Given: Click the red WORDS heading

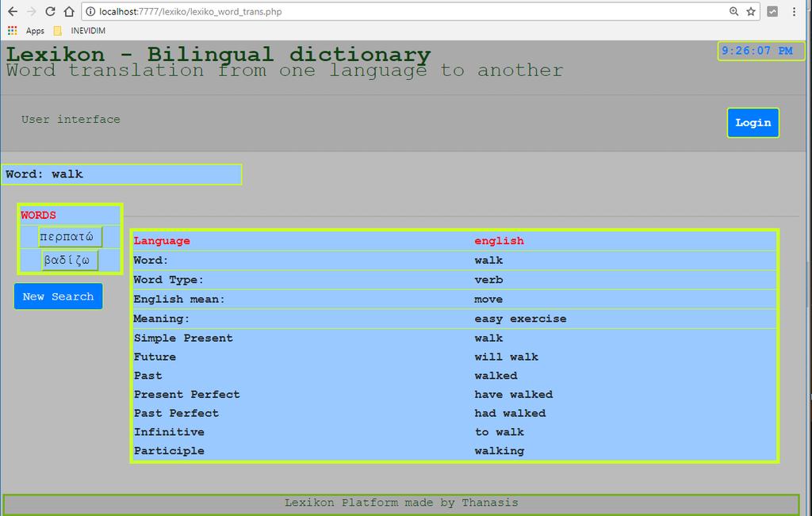Looking at the screenshot, I should click(x=38, y=215).
